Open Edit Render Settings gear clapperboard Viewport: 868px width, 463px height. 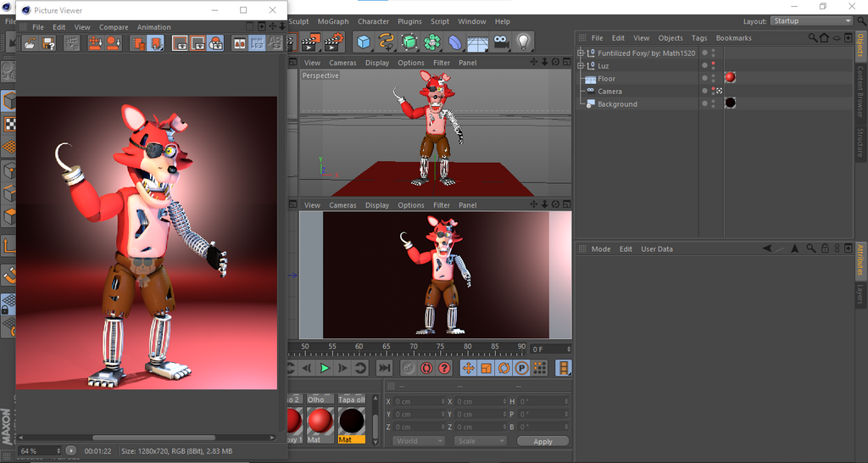[334, 42]
